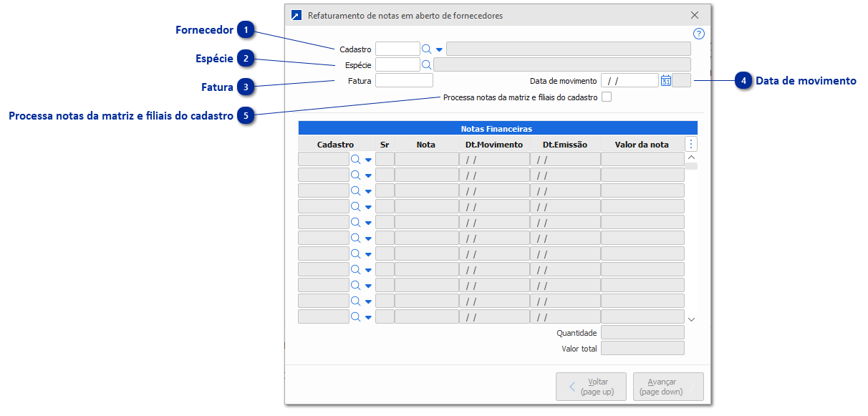The width and height of the screenshot is (868, 416).
Task: Click the Fatura input field
Action: [x=403, y=80]
